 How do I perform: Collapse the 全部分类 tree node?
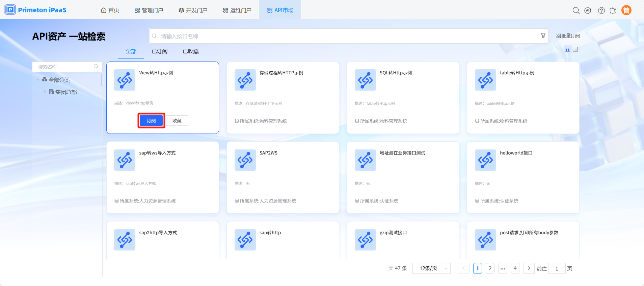point(38,80)
